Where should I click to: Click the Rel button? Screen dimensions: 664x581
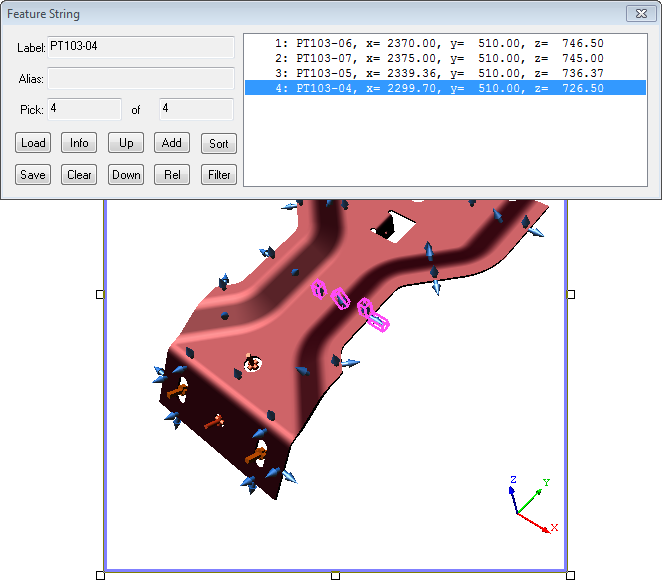point(172,175)
